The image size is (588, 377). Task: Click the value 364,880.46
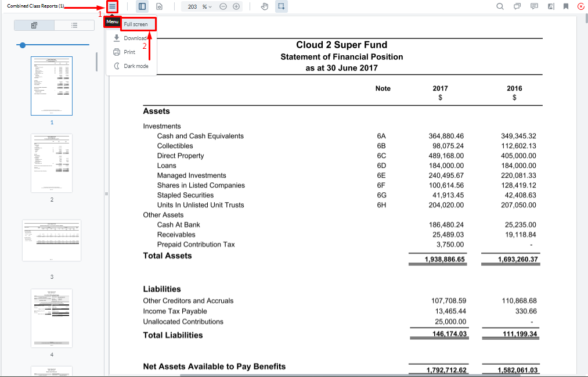[x=446, y=136]
